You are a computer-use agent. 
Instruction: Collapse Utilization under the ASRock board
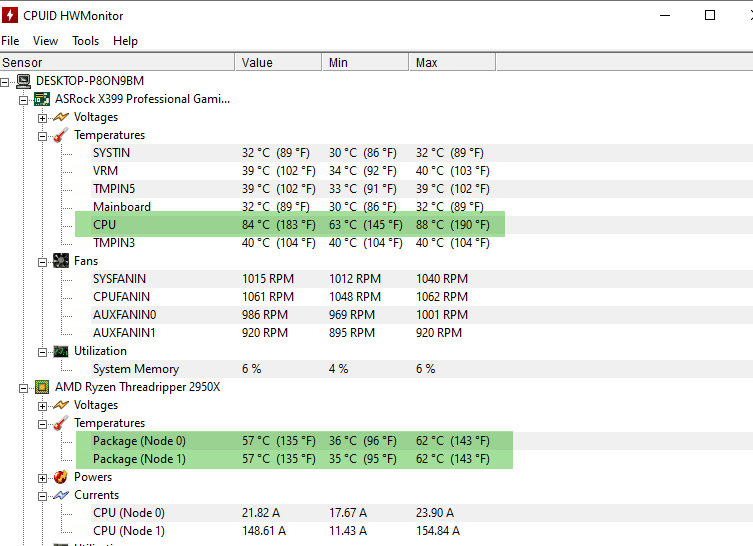(x=43, y=352)
